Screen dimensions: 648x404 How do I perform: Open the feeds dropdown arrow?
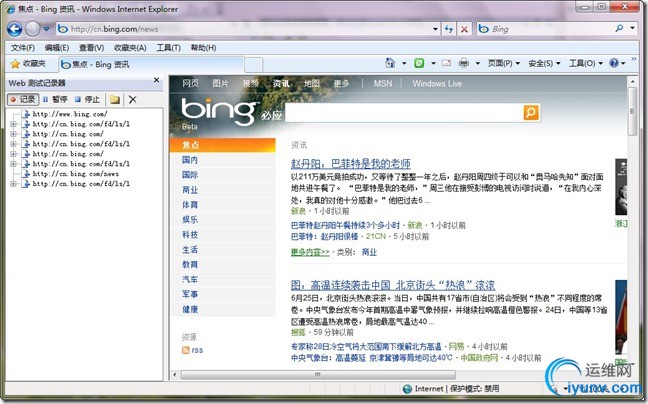(x=433, y=63)
